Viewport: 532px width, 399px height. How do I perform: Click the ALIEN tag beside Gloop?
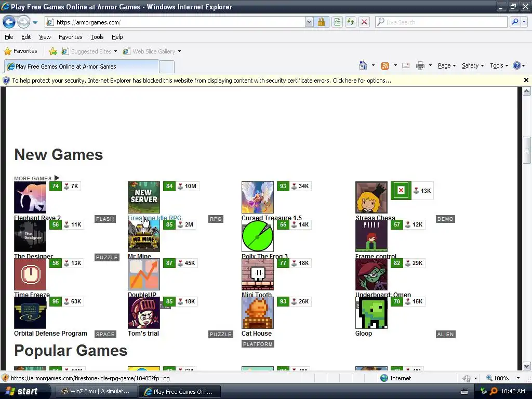click(445, 334)
